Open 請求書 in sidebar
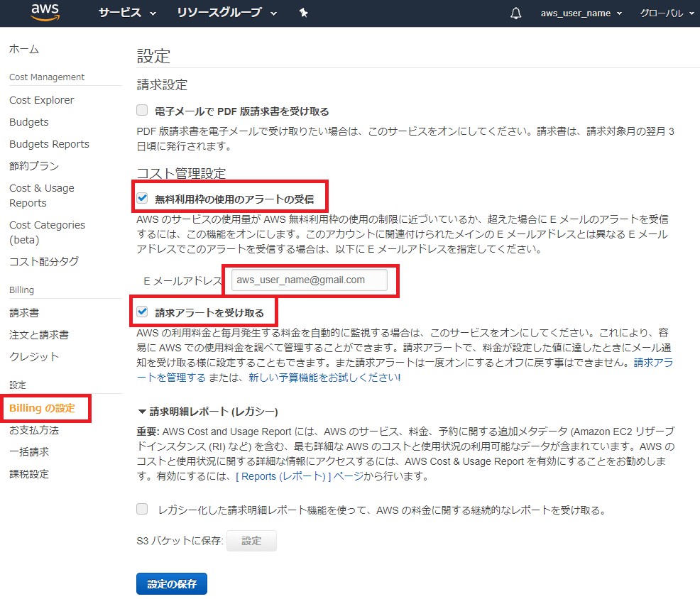Image resolution: width=700 pixels, height=599 pixels. click(x=24, y=313)
